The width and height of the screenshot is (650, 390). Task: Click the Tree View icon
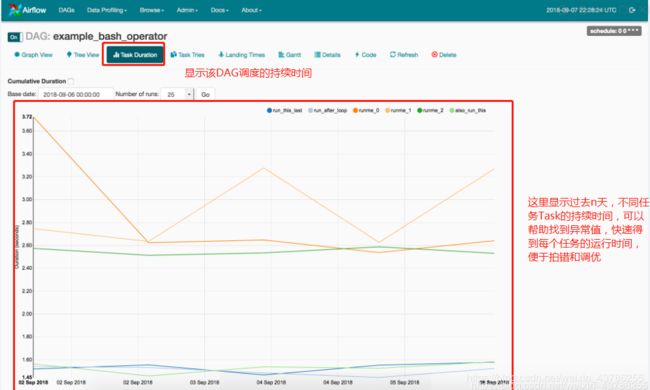(69, 54)
